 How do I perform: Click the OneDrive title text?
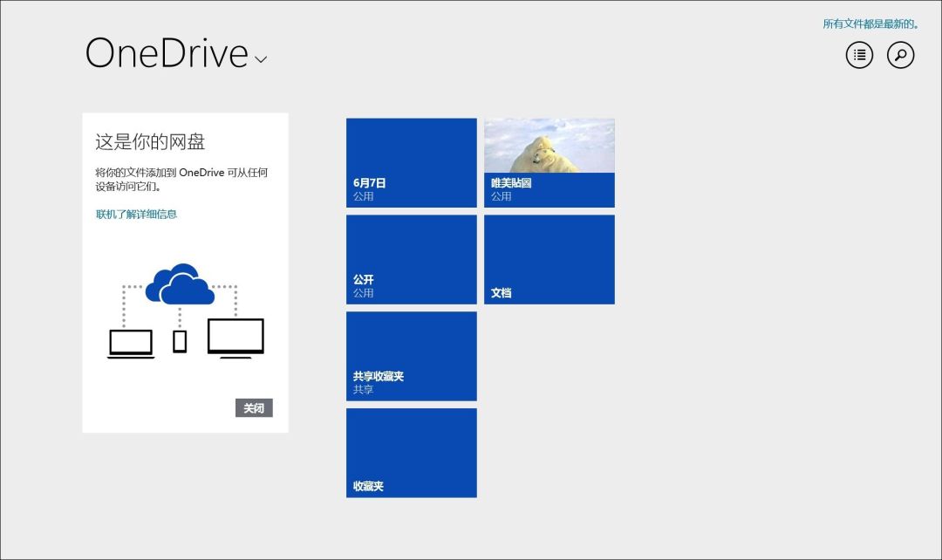[x=167, y=53]
